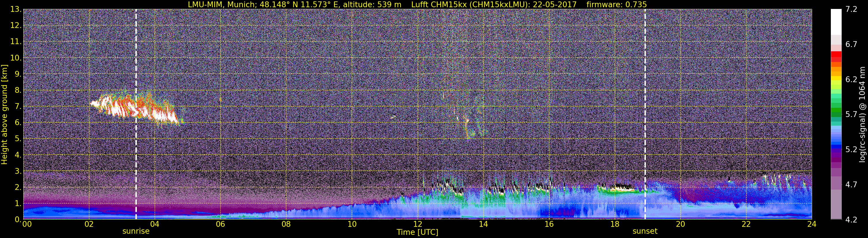Click the '04' tick on the time axis
The width and height of the screenshot is (868, 238).
click(x=155, y=224)
